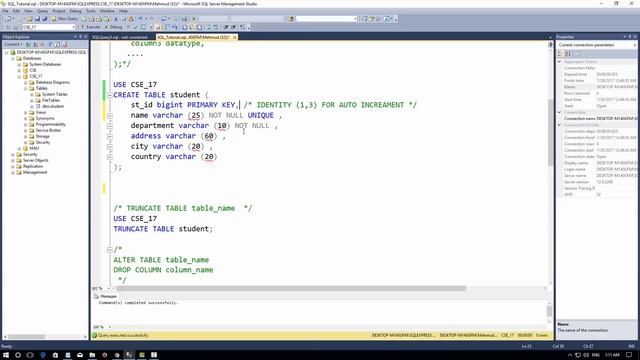Screen dimensions: 640x360
Task: Close the Object Explorer panel
Action: 85,37
